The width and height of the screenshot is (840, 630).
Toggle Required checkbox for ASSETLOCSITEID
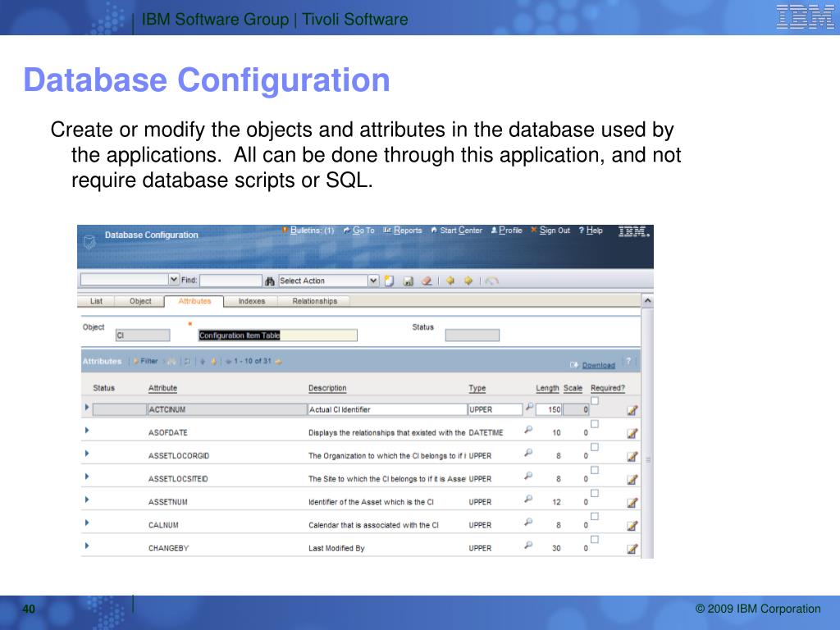[595, 470]
